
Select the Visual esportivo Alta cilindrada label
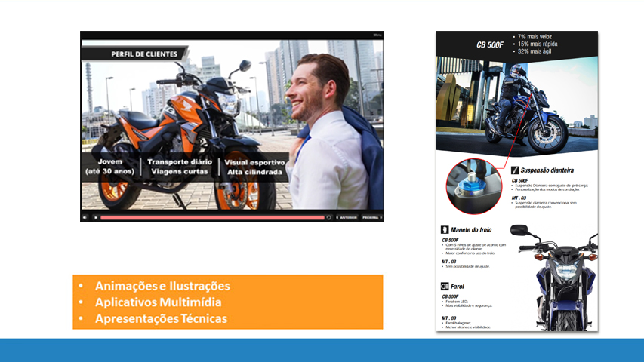[x=254, y=167]
